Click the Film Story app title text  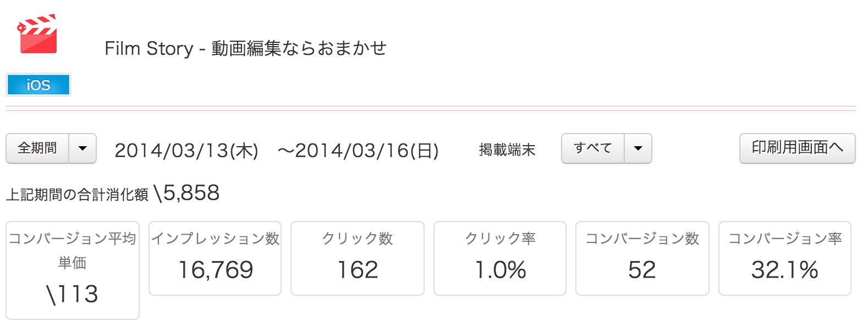tap(245, 48)
